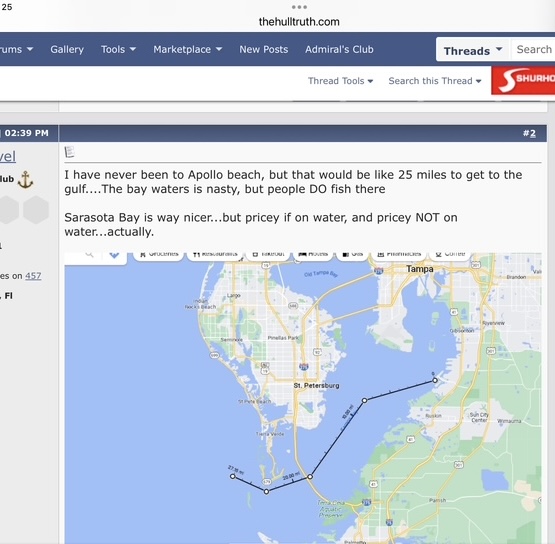Expand the Forums dropdown menu
Image resolution: width=555 pixels, height=544 pixels.
16,49
